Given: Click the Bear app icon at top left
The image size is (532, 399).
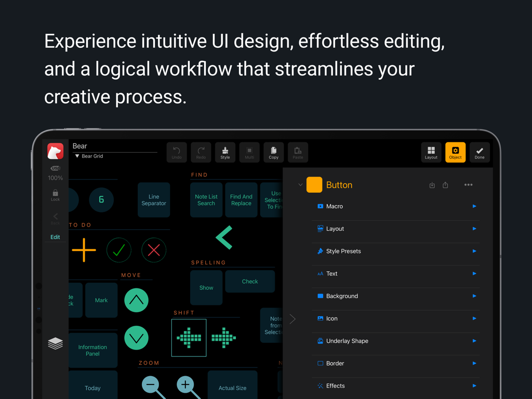Looking at the screenshot, I should (x=55, y=151).
